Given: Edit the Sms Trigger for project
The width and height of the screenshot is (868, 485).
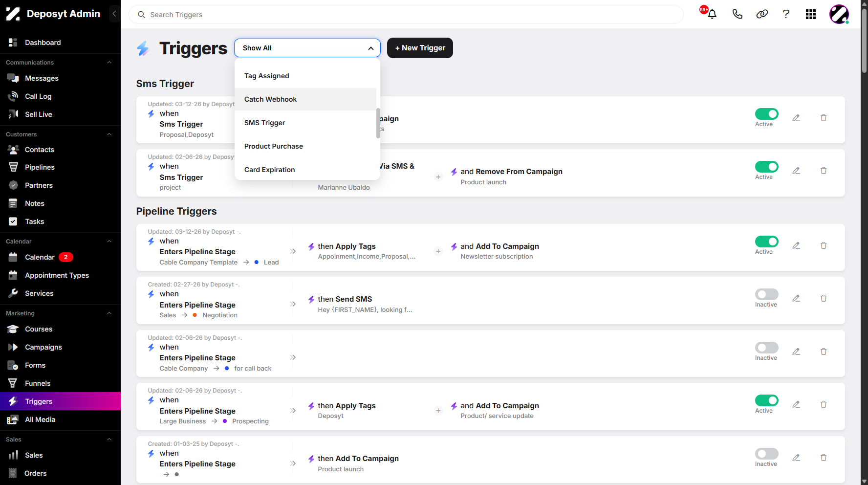Looking at the screenshot, I should click(796, 171).
